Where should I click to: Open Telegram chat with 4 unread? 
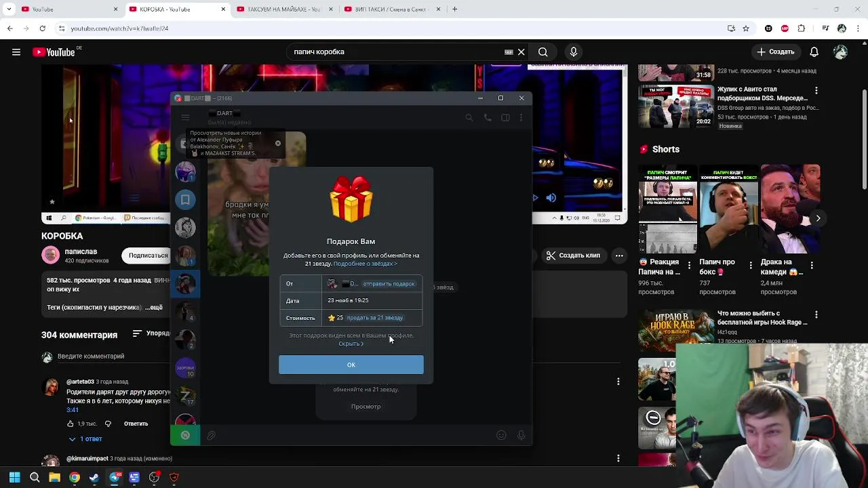[x=185, y=312]
